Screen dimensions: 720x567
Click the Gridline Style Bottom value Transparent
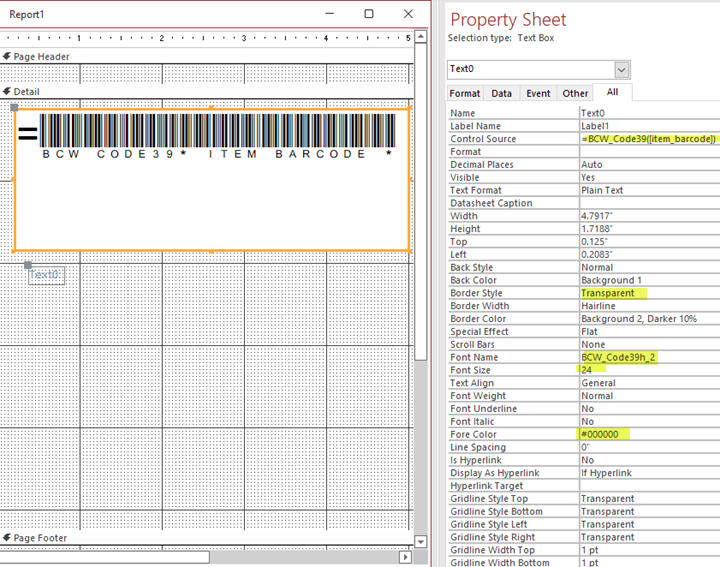tap(650, 511)
